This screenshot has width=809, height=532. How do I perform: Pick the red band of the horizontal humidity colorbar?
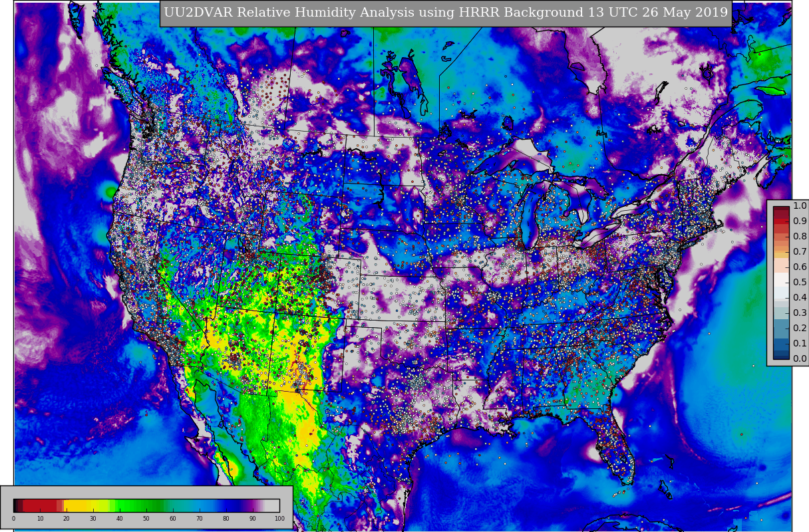(40, 505)
